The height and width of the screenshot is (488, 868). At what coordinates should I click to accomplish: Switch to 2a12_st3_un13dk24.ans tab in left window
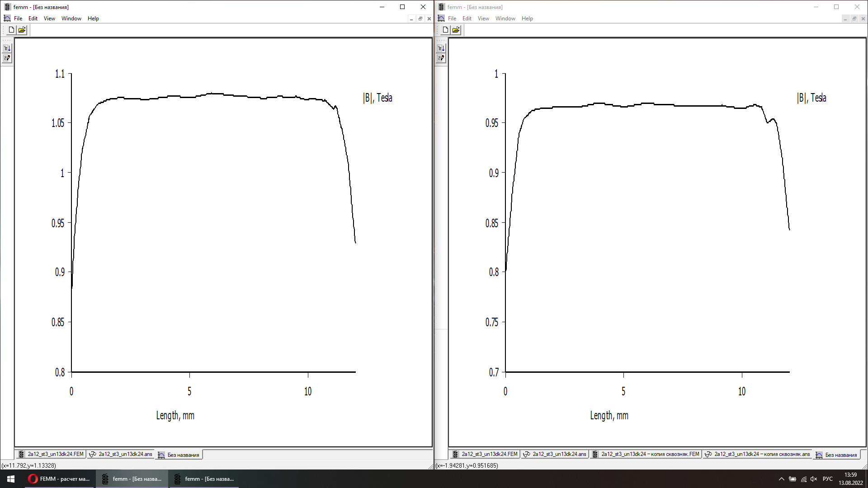point(121,454)
